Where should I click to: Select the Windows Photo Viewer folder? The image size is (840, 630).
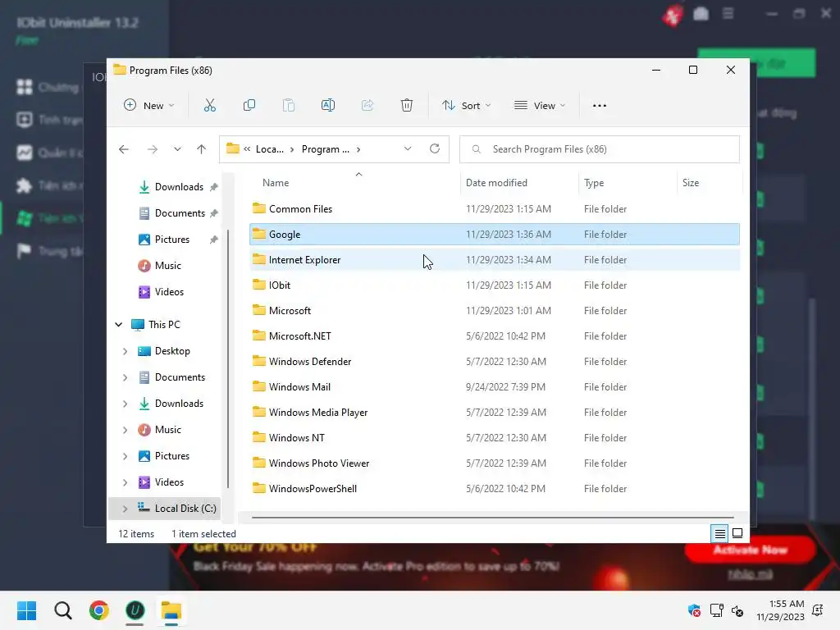[495, 463]
